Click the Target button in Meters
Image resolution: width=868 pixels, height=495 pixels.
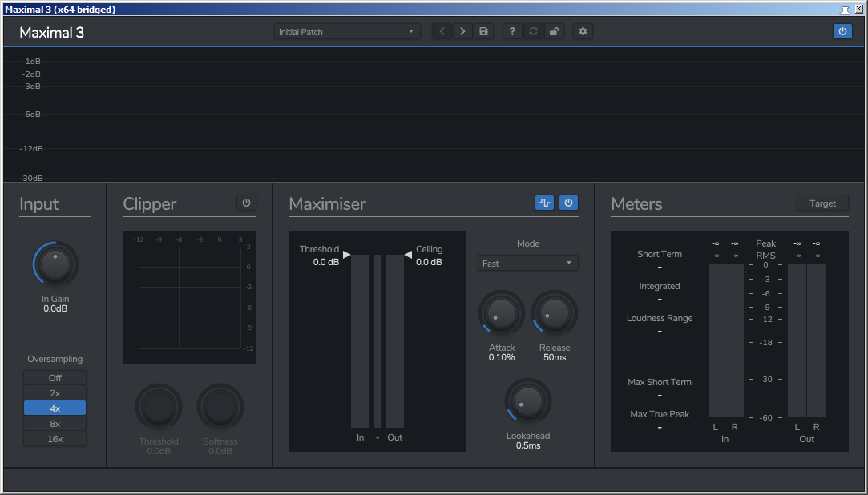tap(822, 203)
